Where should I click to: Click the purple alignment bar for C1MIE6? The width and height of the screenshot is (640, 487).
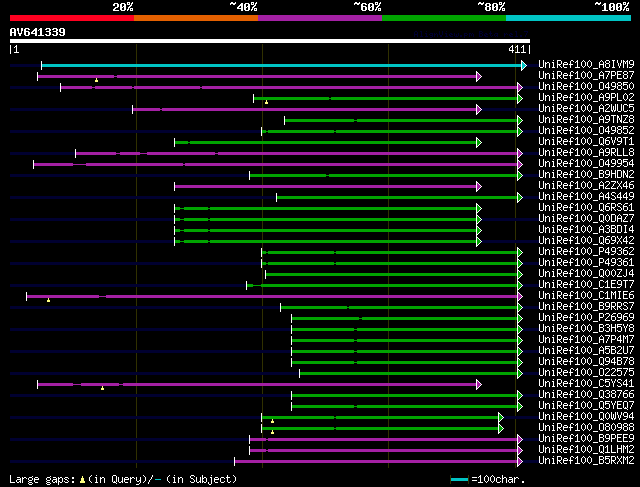coord(272,296)
